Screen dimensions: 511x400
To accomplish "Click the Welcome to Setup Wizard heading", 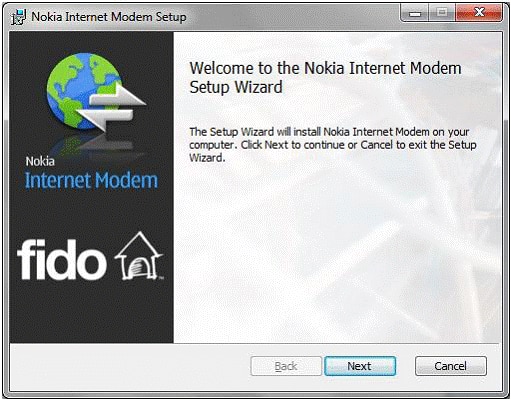I will click(x=325, y=77).
